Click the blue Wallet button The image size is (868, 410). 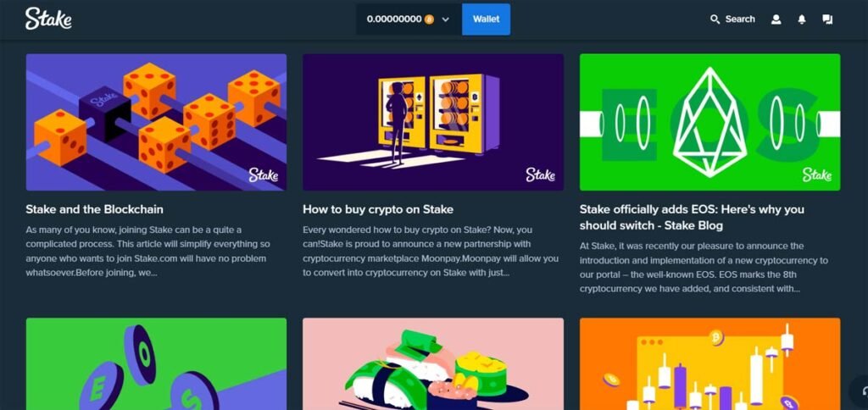(486, 19)
